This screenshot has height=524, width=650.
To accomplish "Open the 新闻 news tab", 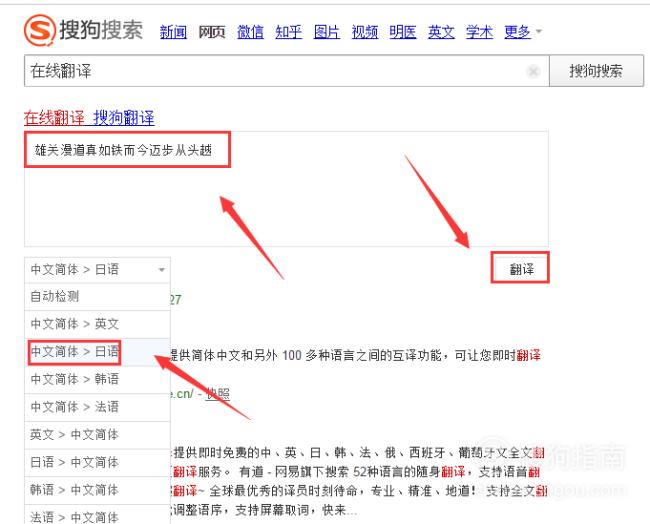I will (x=173, y=32).
